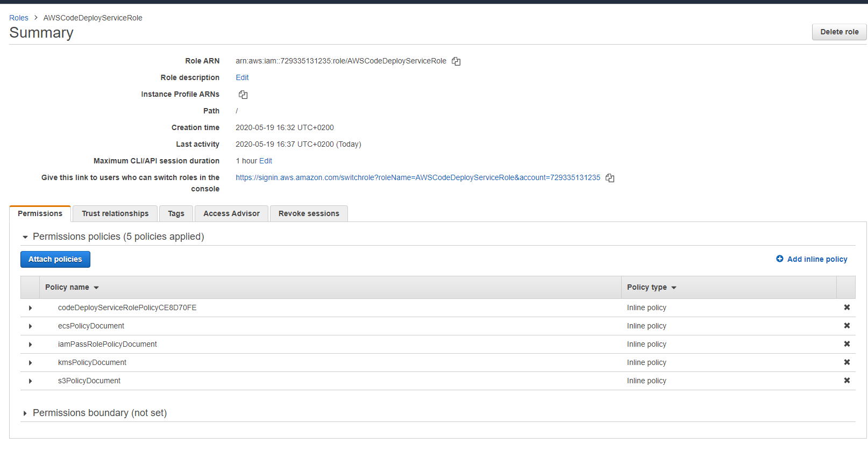Open the ecsPolicyDocument policy name
Screen dimensions: 868x451
[x=91, y=326]
